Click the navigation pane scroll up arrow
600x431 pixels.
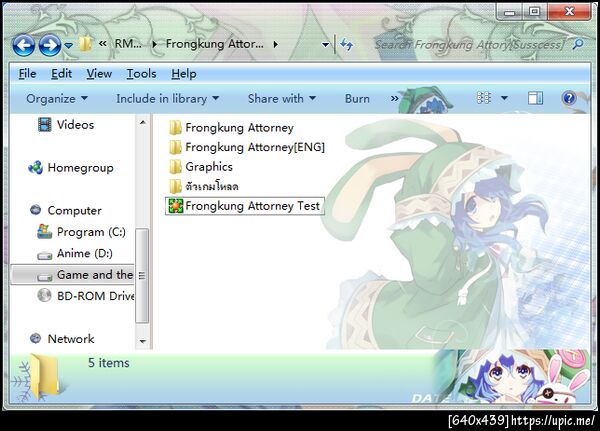(x=142, y=122)
